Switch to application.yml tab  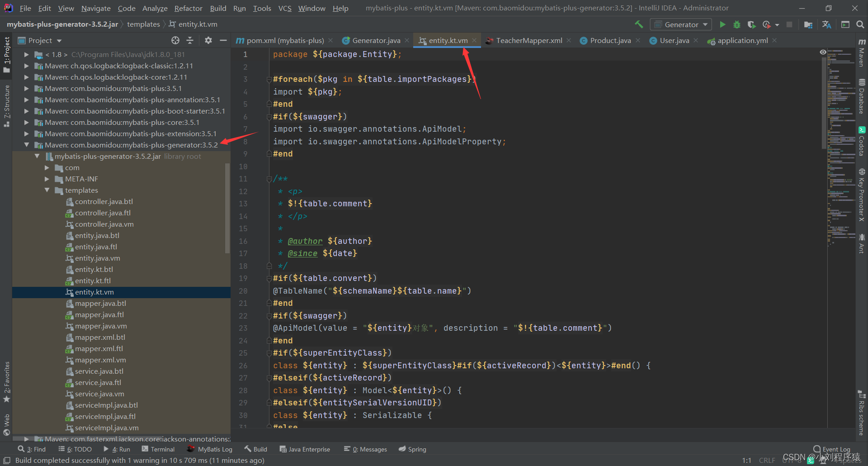pyautogui.click(x=742, y=40)
